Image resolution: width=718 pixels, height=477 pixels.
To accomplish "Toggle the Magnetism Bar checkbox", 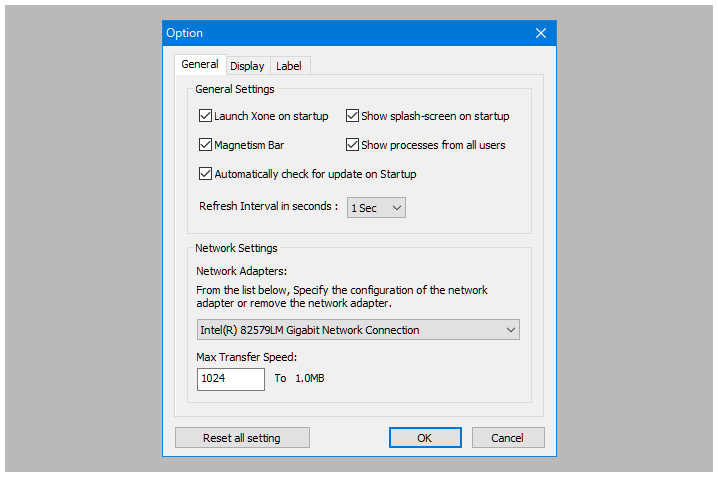I will 207,145.
